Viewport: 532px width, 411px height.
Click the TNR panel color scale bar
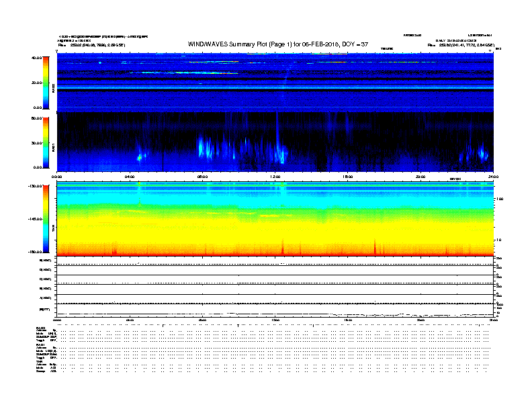coord(46,220)
